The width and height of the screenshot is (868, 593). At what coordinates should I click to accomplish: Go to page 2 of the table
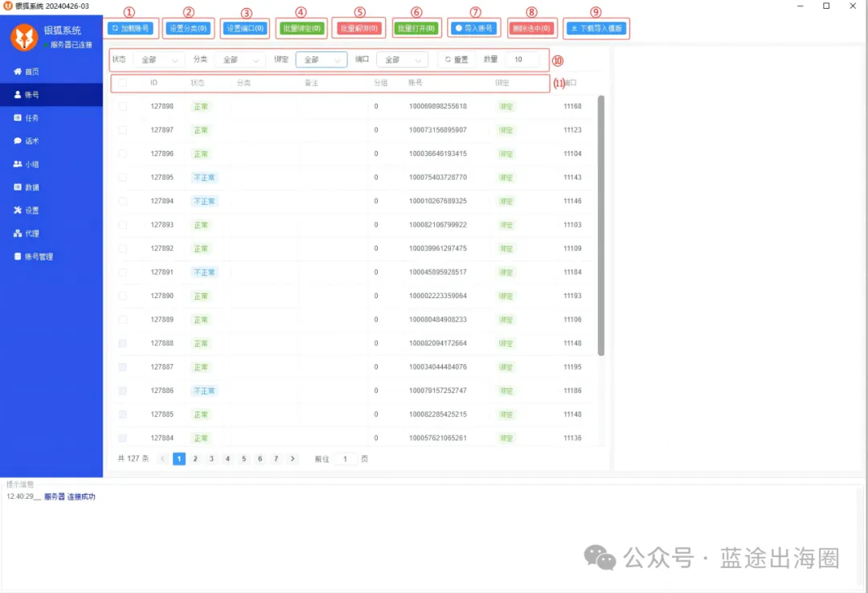coord(195,459)
